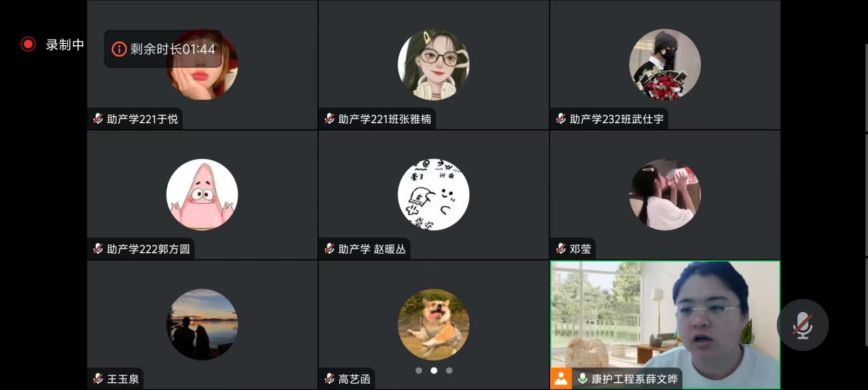Select 康护工程系薛文晔's live video tile

665,325
